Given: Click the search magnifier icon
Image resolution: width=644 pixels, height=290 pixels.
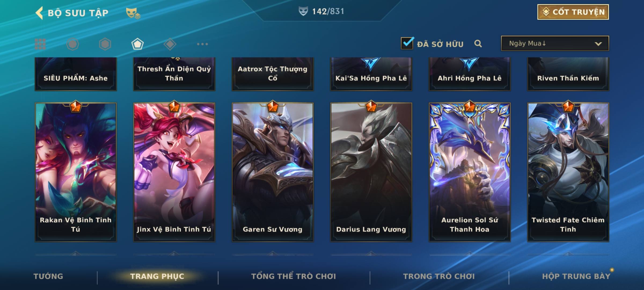Looking at the screenshot, I should point(478,44).
